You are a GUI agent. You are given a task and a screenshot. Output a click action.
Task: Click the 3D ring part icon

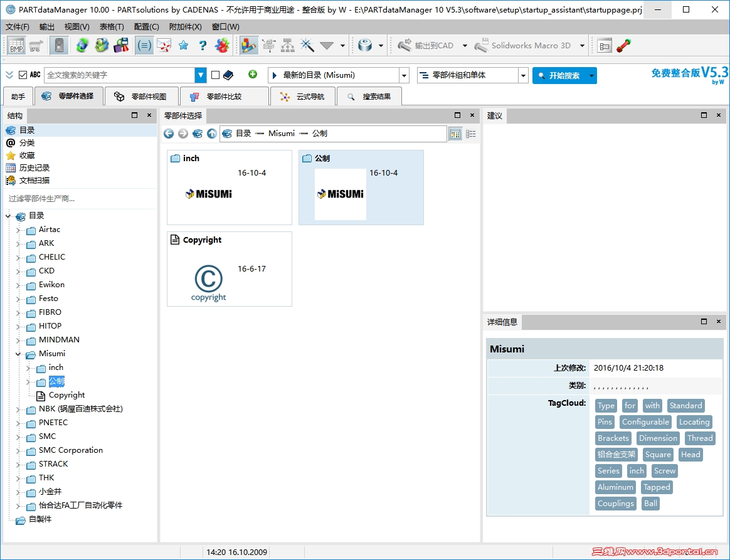click(x=365, y=46)
